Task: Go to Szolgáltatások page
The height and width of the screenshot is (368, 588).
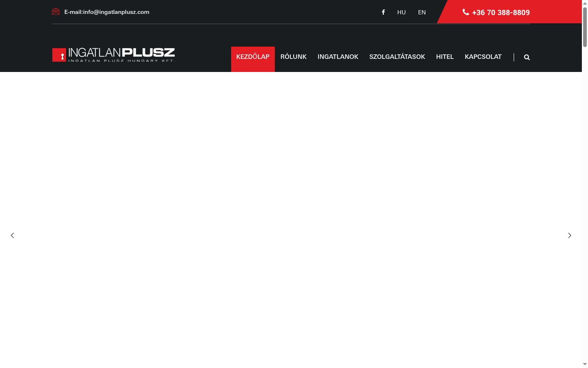Action: click(397, 57)
